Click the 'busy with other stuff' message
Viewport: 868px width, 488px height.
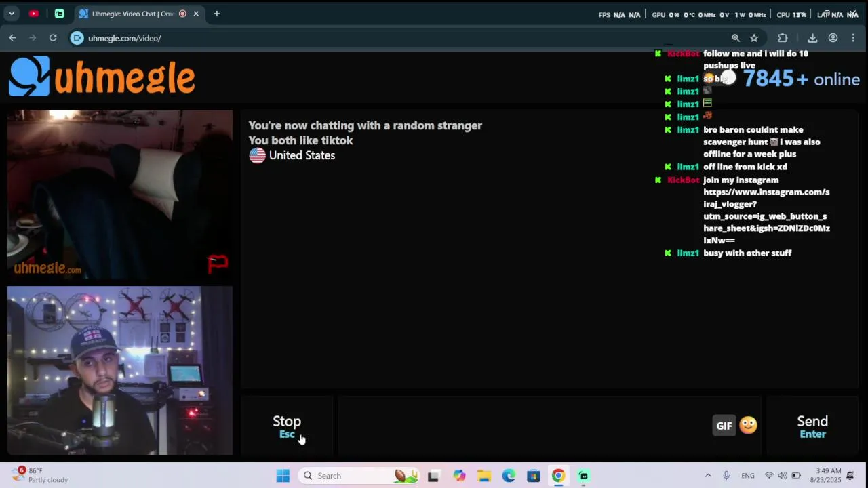tap(747, 253)
